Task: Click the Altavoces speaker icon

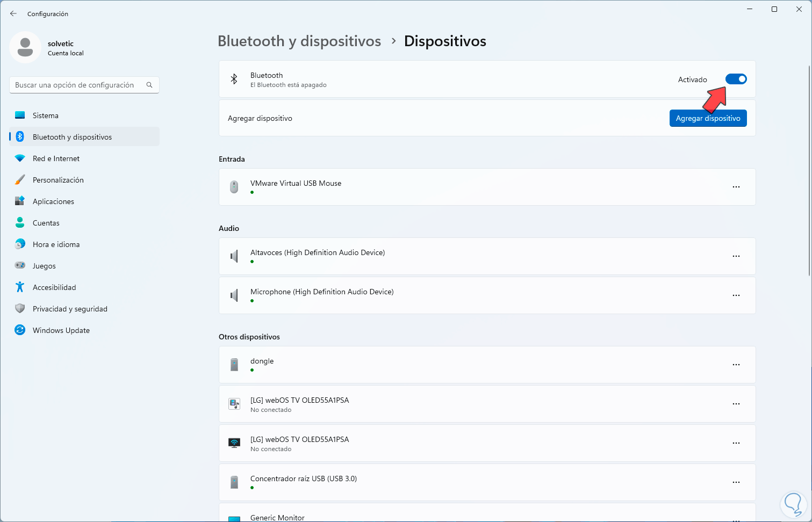Action: coord(234,256)
